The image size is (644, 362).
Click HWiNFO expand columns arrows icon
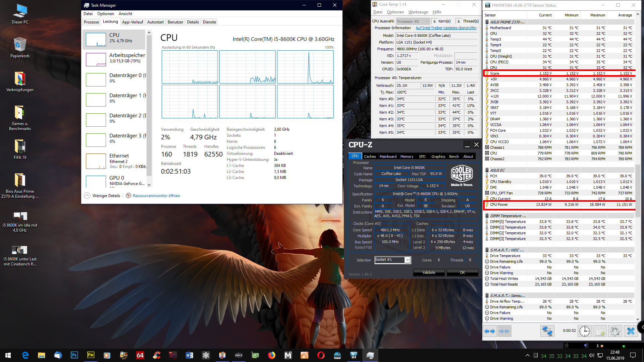490,331
